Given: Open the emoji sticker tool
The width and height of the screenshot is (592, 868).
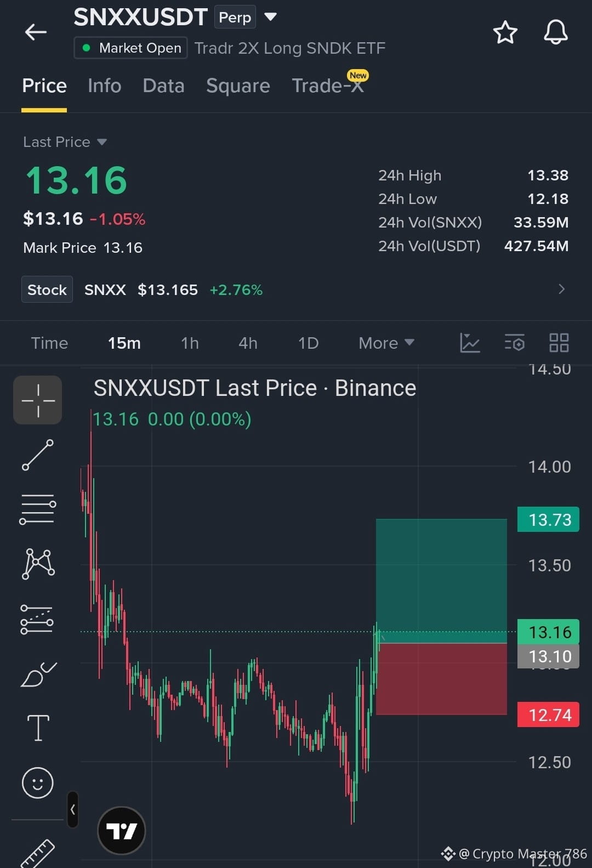Looking at the screenshot, I should (x=38, y=782).
